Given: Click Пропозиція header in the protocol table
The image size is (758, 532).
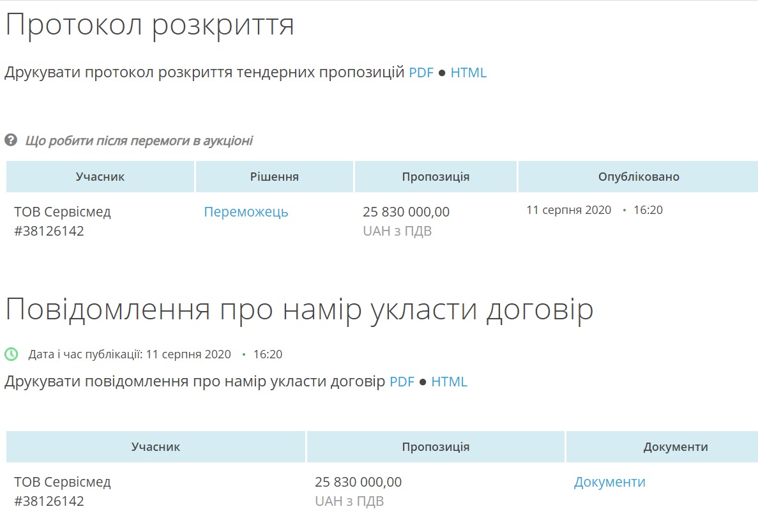Looking at the screenshot, I should [436, 177].
